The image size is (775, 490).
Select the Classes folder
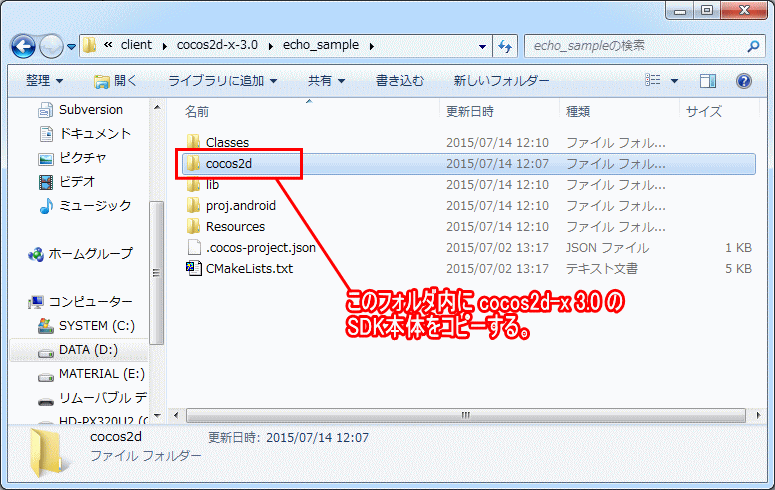coord(227,142)
